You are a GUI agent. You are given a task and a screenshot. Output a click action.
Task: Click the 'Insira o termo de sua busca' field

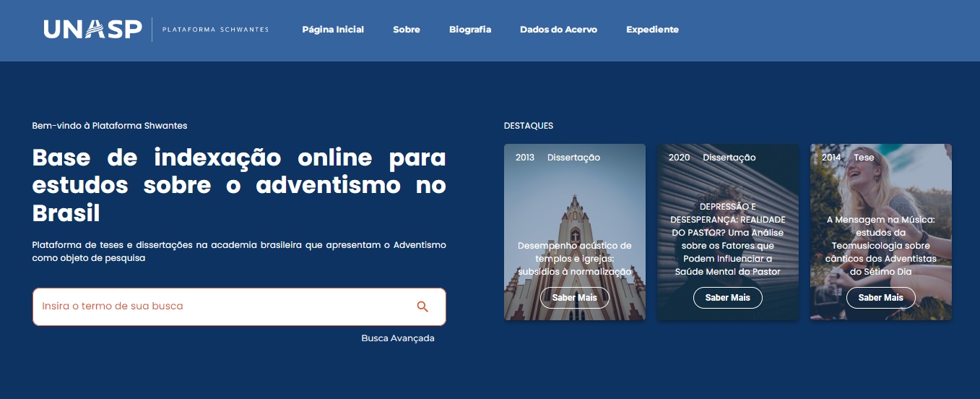[x=217, y=306]
